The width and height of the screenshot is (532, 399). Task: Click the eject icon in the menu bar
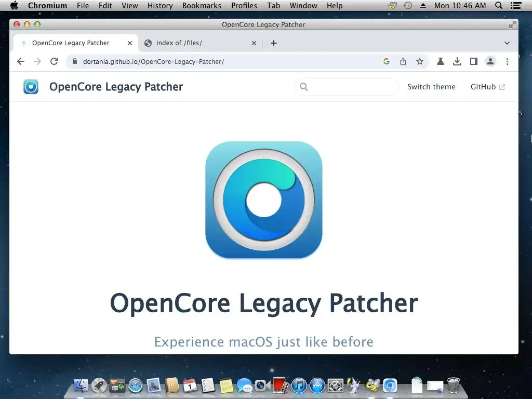tap(423, 5)
